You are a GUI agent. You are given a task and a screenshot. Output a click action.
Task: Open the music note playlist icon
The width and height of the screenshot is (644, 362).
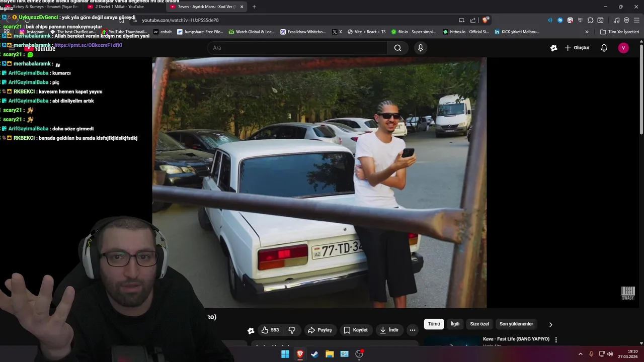pyautogui.click(x=616, y=20)
